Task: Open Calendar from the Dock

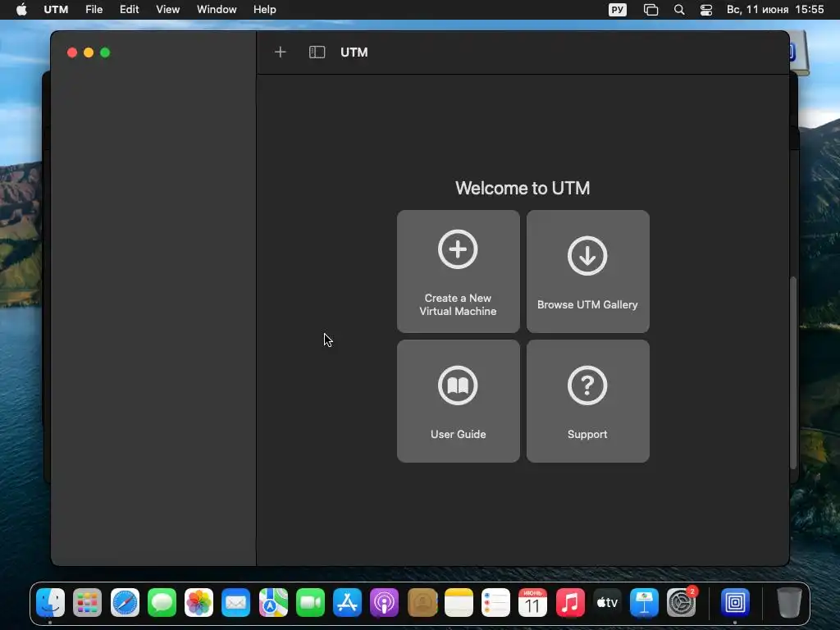Action: pos(532,602)
